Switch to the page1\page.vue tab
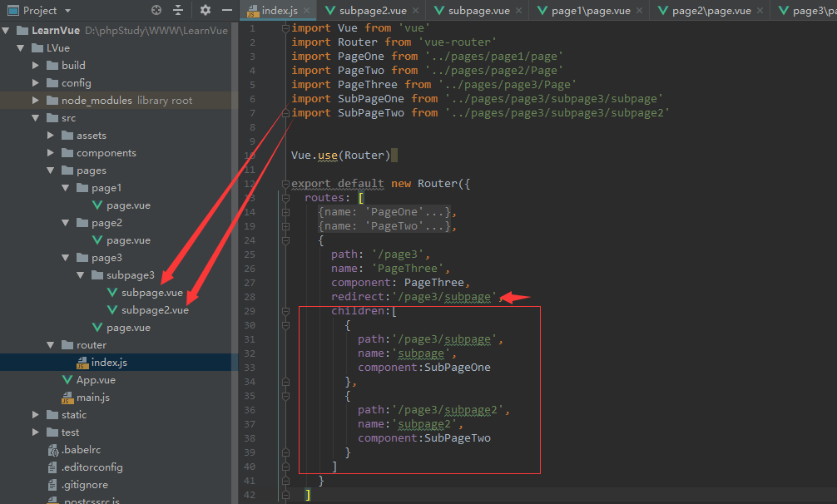Screen dimensions: 837x504 coord(591,11)
